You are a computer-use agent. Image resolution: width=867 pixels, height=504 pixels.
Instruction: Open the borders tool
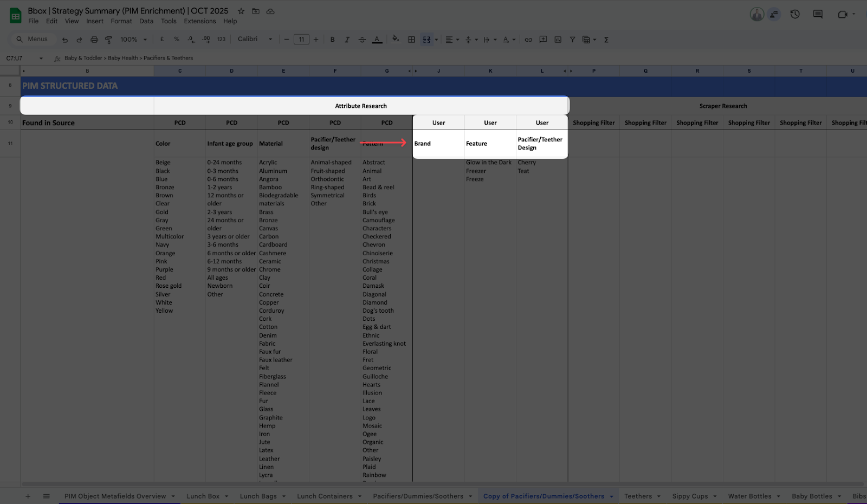pos(412,40)
